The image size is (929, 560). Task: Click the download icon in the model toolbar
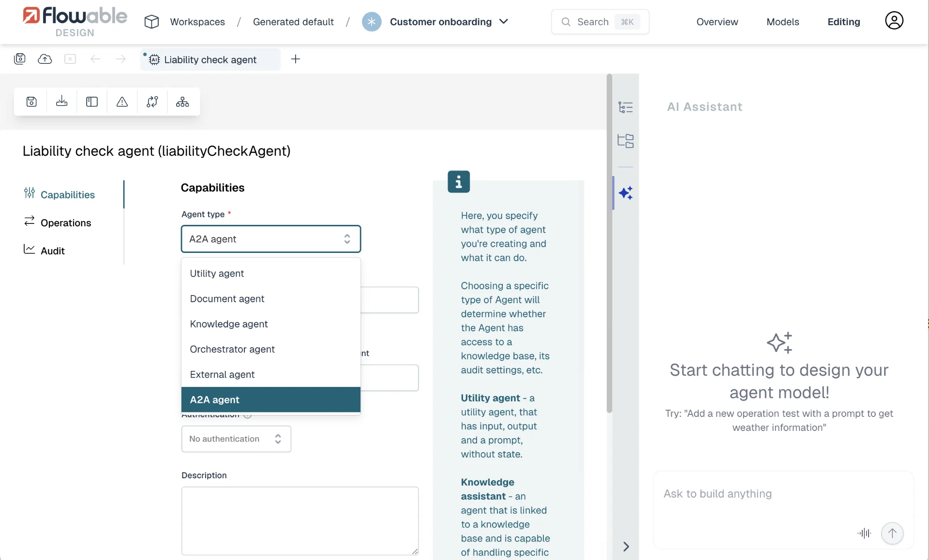click(61, 102)
